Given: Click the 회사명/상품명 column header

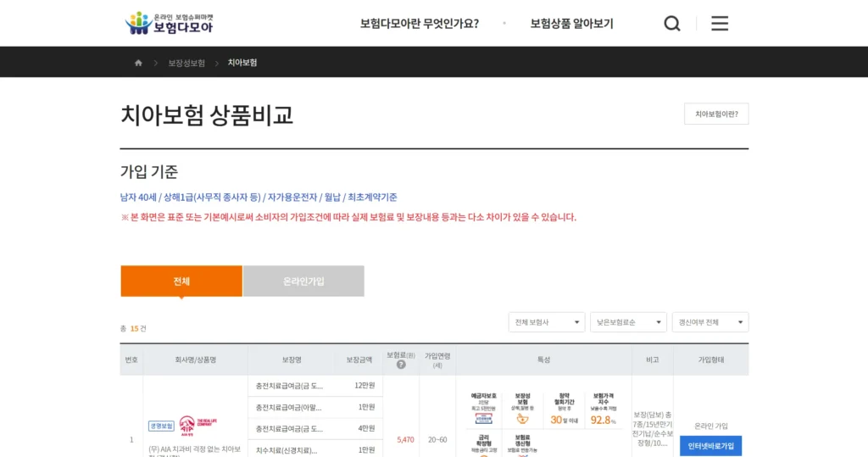Looking at the screenshot, I should [196, 360].
